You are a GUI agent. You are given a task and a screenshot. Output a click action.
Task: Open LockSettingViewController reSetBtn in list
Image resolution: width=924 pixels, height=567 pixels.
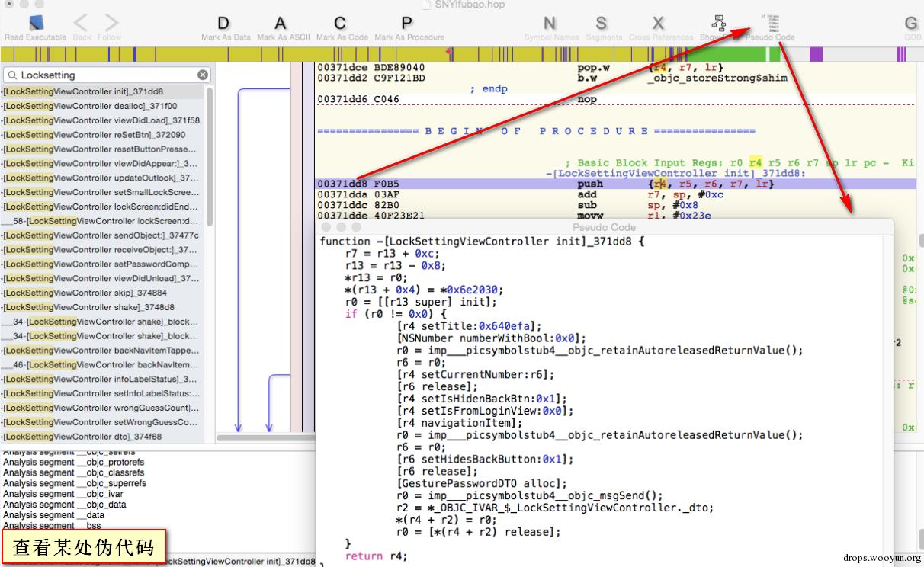coord(95,135)
